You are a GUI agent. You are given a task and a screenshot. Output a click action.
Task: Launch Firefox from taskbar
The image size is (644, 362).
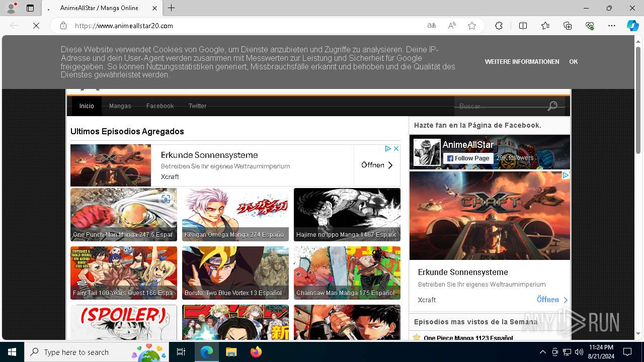click(256, 352)
